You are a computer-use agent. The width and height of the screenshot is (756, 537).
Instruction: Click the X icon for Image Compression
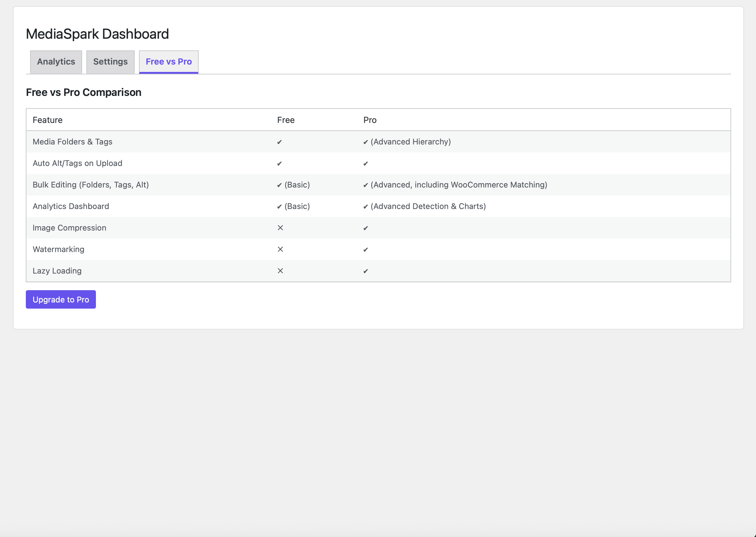coord(280,228)
